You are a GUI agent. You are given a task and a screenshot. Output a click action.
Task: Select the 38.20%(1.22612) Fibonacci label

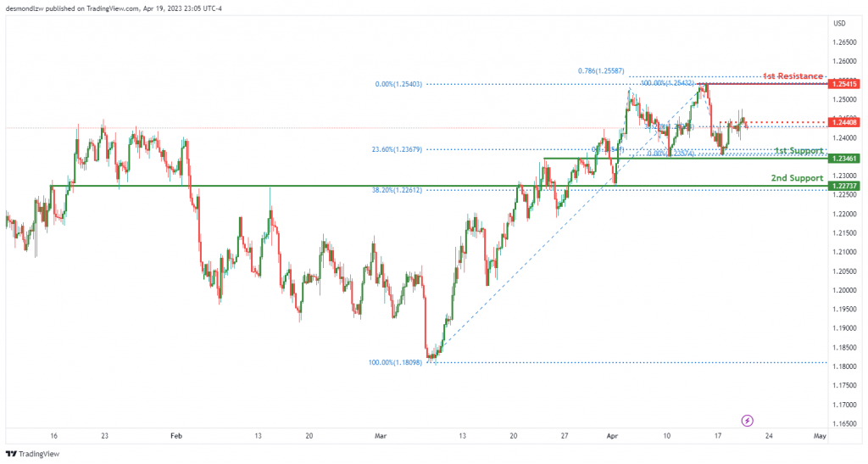coord(397,190)
